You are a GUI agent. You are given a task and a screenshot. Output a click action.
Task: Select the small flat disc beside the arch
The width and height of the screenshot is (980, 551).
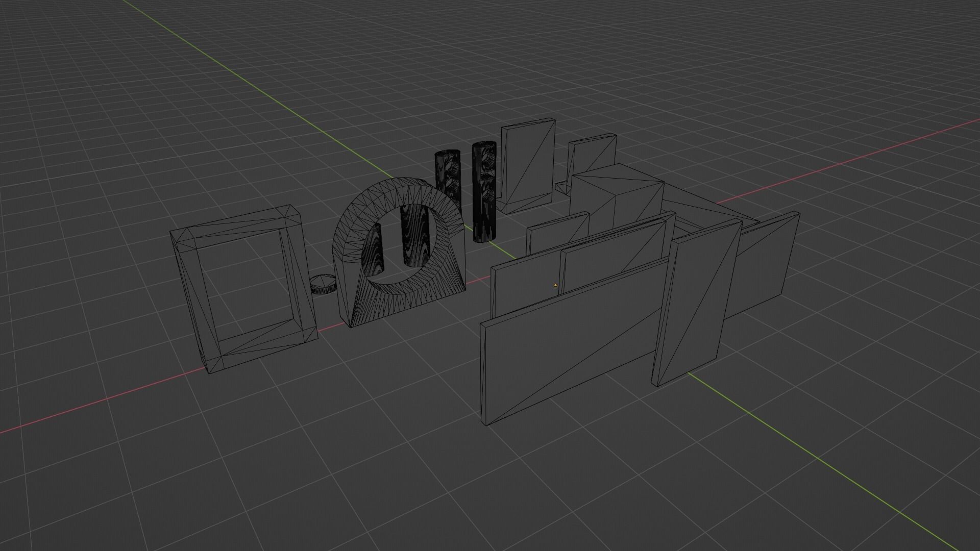click(x=324, y=284)
